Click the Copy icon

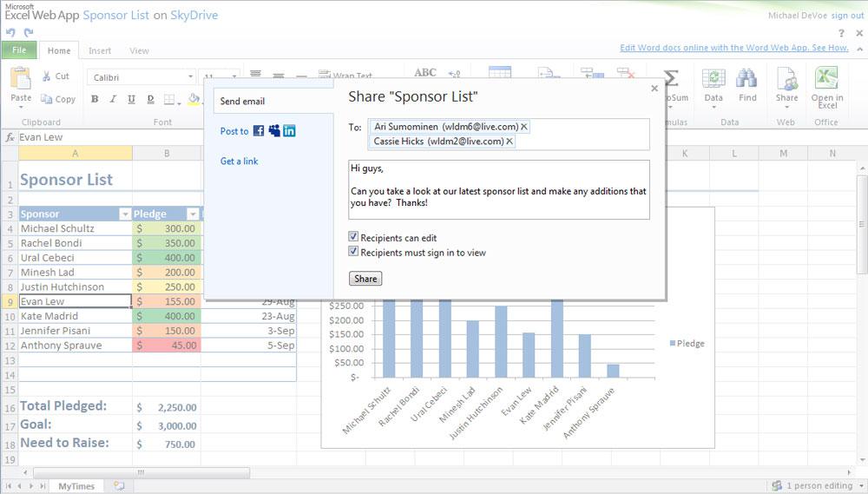click(47, 99)
